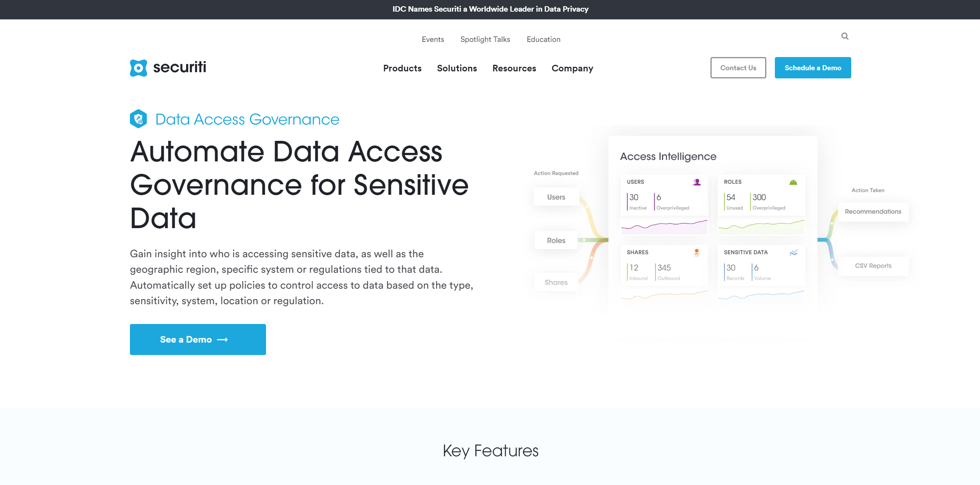Expand the Solutions navigation menu
Image resolution: width=980 pixels, height=485 pixels.
point(457,68)
